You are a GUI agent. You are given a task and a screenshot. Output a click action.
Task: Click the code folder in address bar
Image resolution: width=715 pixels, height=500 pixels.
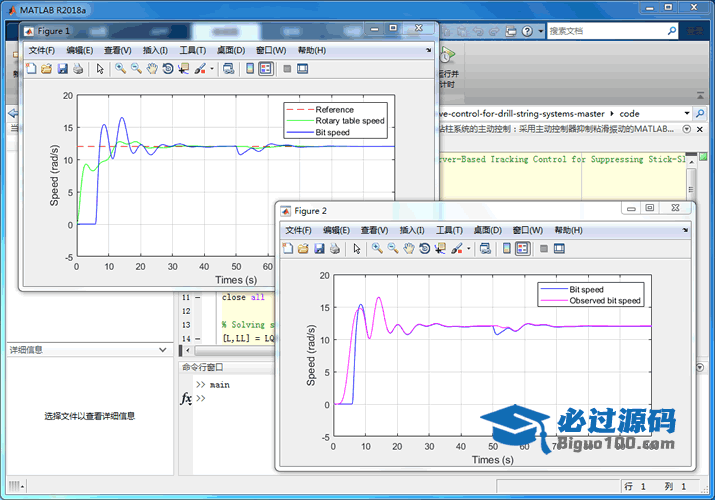(629, 113)
